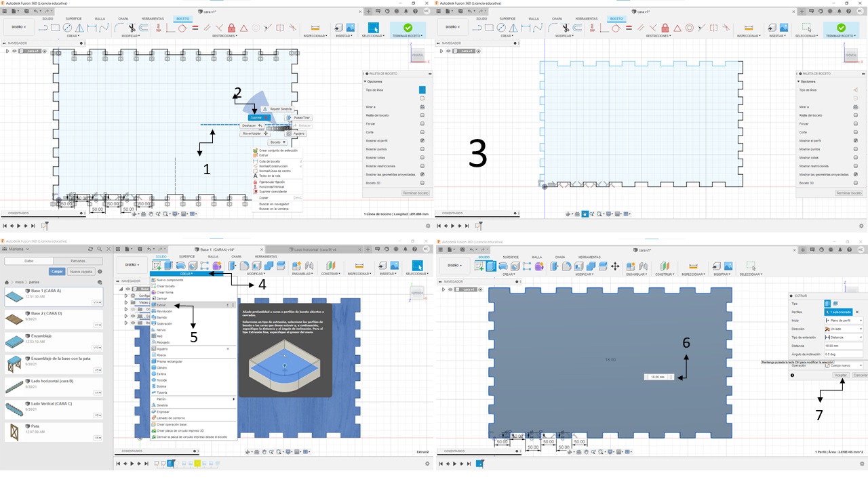Click Terminar boceto button in marking-menu window palette
The image size is (868, 488).
[x=416, y=193]
